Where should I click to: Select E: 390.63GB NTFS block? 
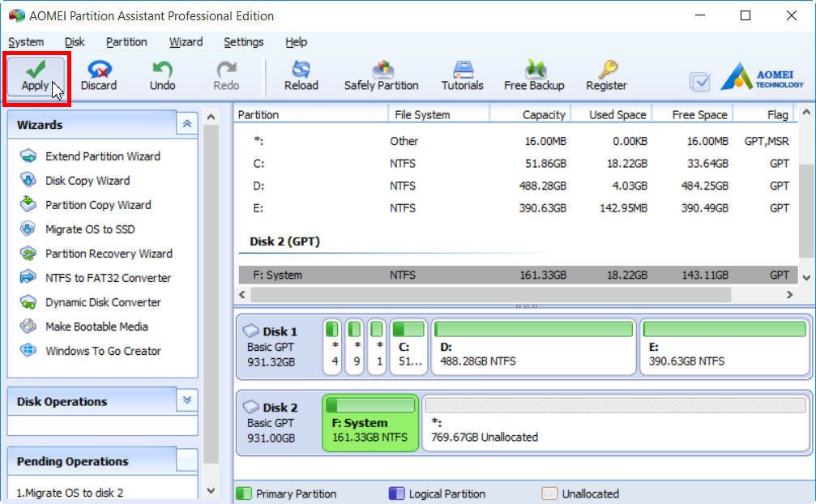pos(724,347)
